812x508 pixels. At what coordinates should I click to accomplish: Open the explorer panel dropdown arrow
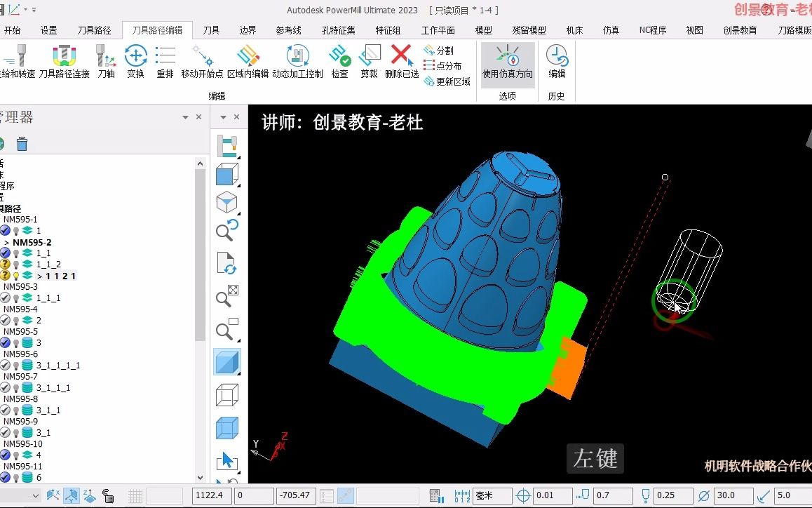point(185,117)
